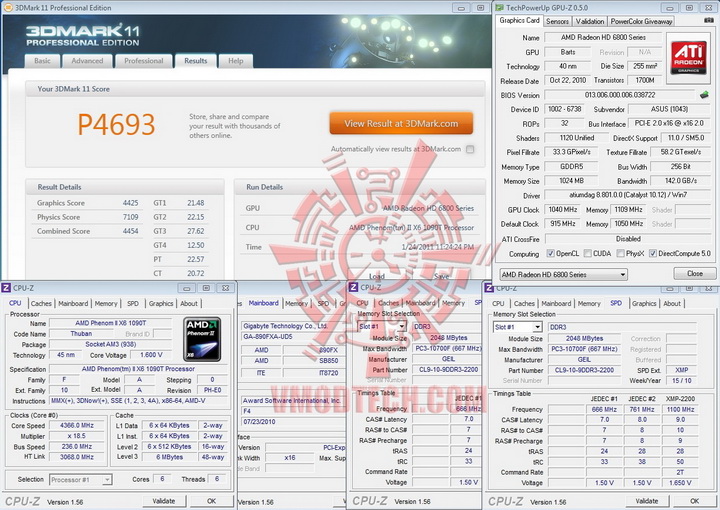This screenshot has width=720, height=510.
Task: Open the Processor #1 selection dropdown
Action: pos(80,480)
